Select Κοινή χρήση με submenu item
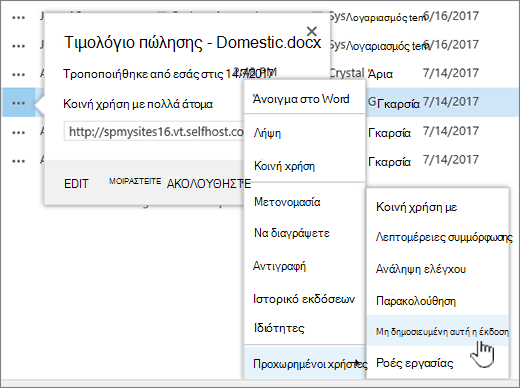The height and width of the screenshot is (388, 520). point(438,207)
